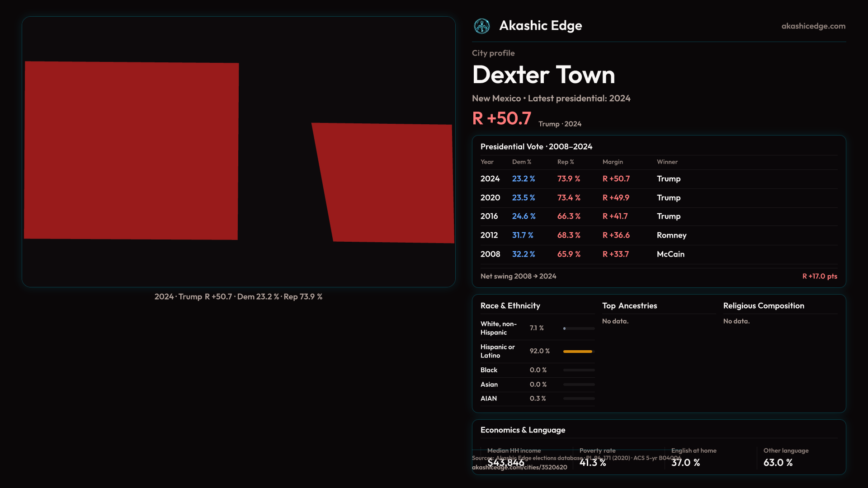This screenshot has height=488, width=868.
Task: Click the large R +50.7 margin headline
Action: coord(501,119)
